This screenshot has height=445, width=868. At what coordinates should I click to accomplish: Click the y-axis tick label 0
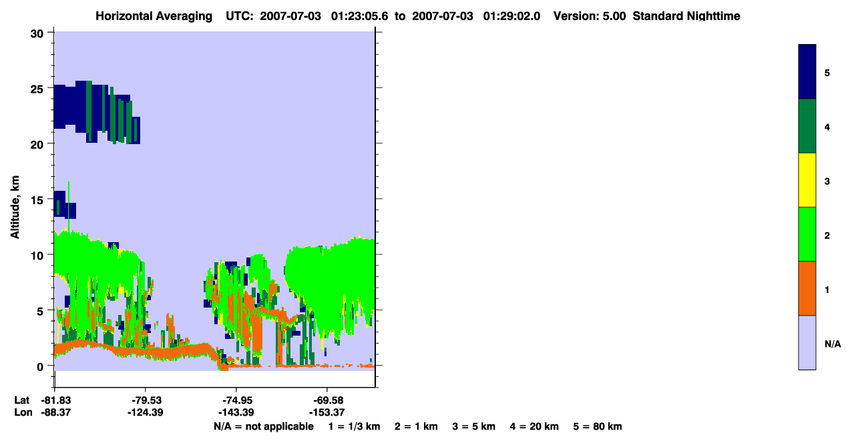coord(41,366)
